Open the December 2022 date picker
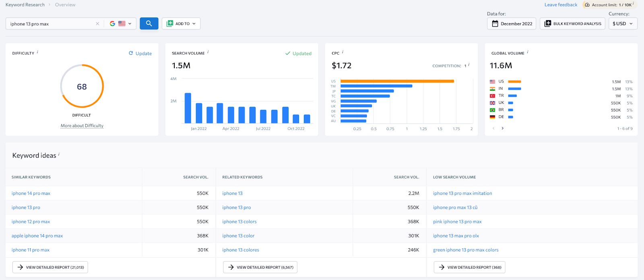644x280 pixels. click(512, 23)
